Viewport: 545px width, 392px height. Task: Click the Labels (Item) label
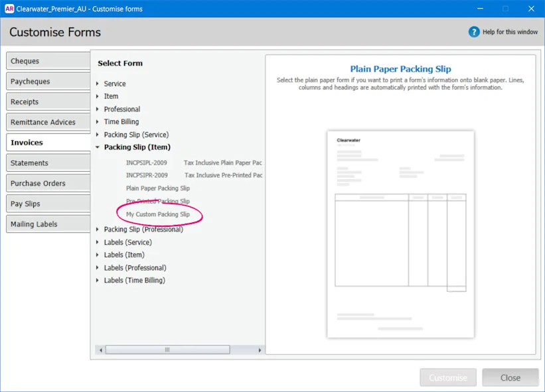click(x=124, y=255)
